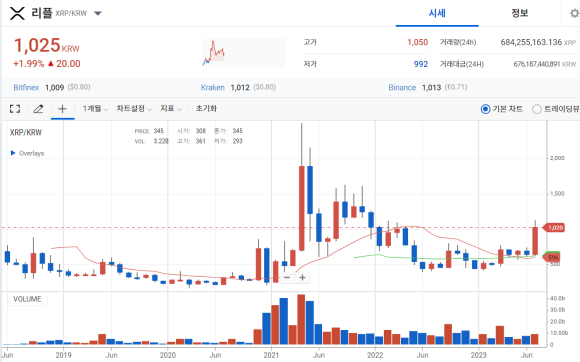This screenshot has width=580, height=362.
Task: Select the 트레이딩뷰 radio button
Action: pyautogui.click(x=536, y=109)
